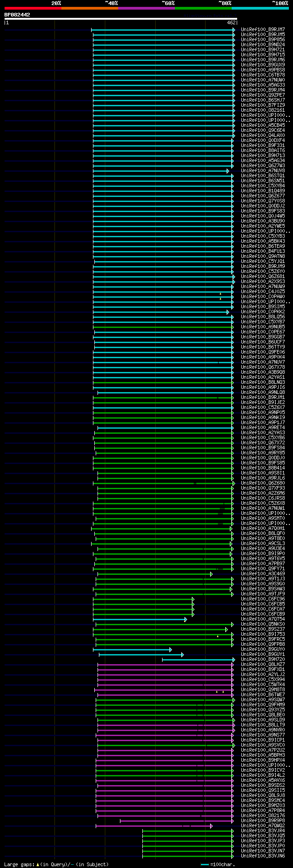Select UniRef100_C6TB78 label
This screenshot has width=293, height=868.
click(263, 75)
